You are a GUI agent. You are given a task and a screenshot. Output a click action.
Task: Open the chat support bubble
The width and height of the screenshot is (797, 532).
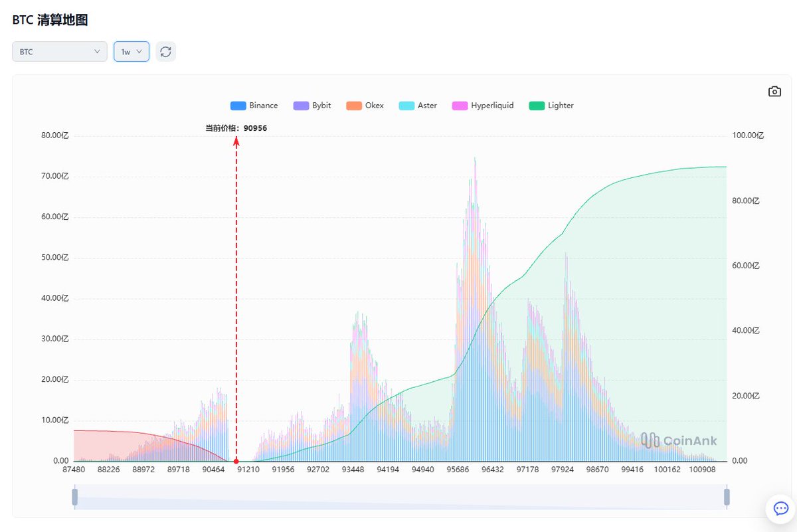(780, 508)
